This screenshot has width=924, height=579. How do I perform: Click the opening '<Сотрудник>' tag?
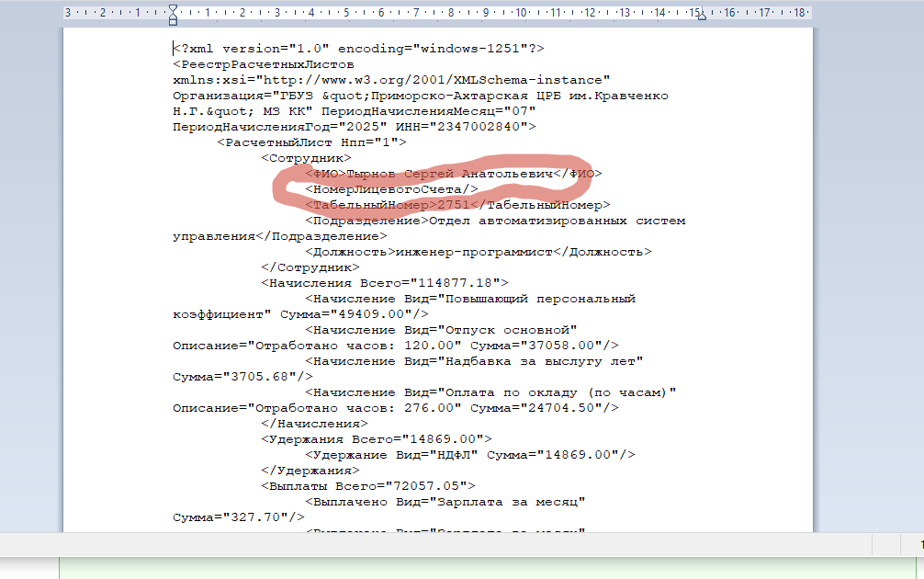coord(307,158)
